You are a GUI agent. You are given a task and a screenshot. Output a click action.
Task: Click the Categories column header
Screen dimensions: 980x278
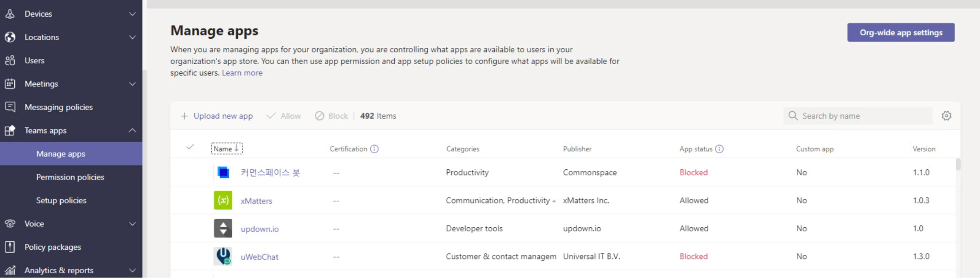(463, 149)
